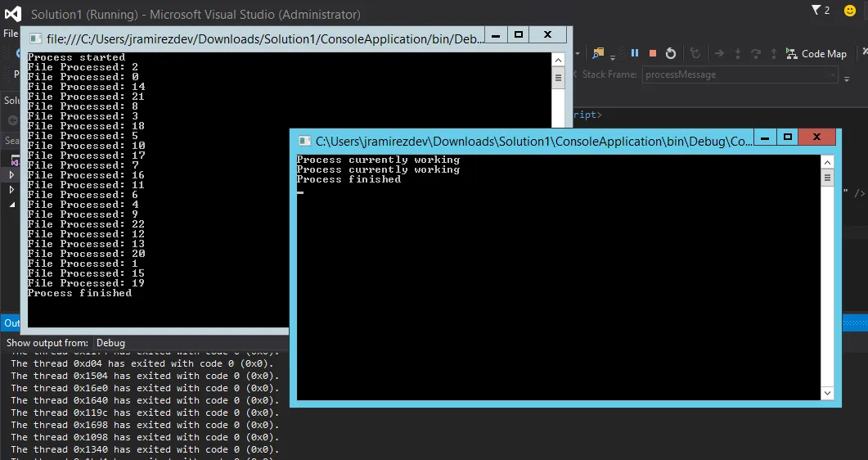Image resolution: width=868 pixels, height=460 pixels.
Task: Click the greyed Refresh icon beside Restart
Action: point(695,53)
